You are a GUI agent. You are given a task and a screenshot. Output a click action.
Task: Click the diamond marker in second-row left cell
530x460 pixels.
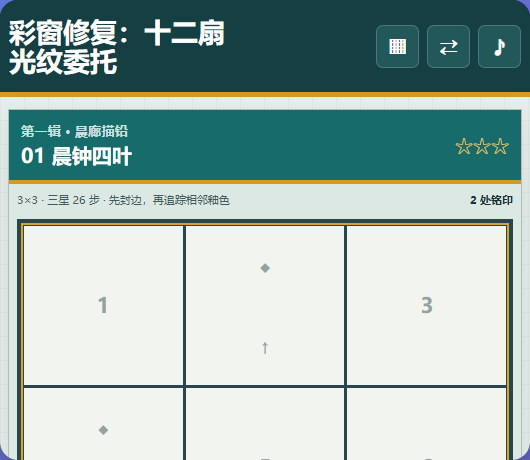click(103, 430)
